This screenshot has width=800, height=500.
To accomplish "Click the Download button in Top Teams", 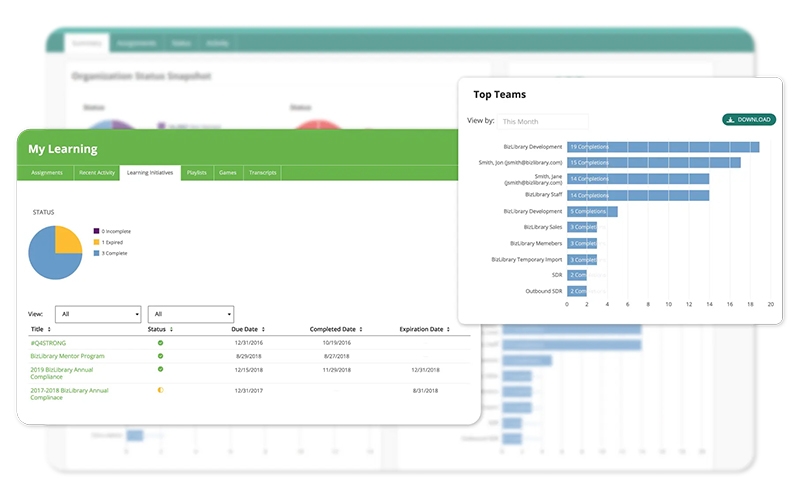I will (x=748, y=120).
